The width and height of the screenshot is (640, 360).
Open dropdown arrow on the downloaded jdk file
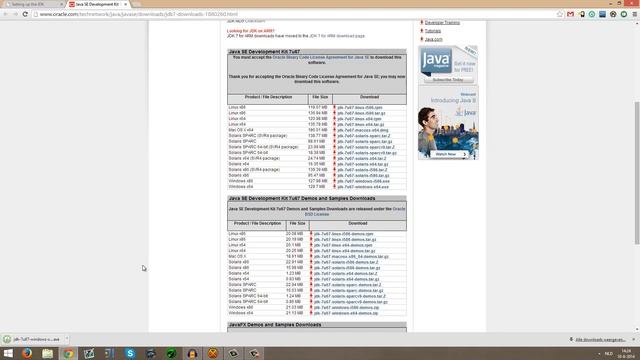pyautogui.click(x=67, y=339)
